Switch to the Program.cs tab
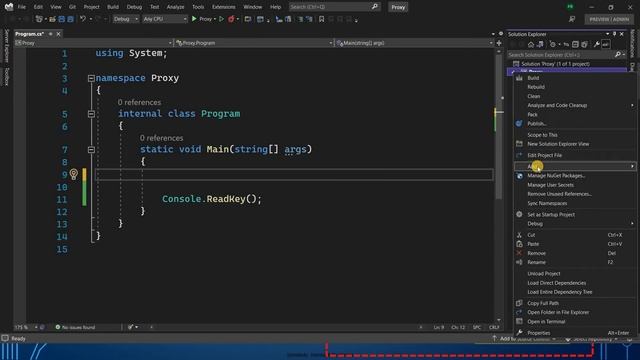This screenshot has width=640, height=360. pyautogui.click(x=29, y=34)
